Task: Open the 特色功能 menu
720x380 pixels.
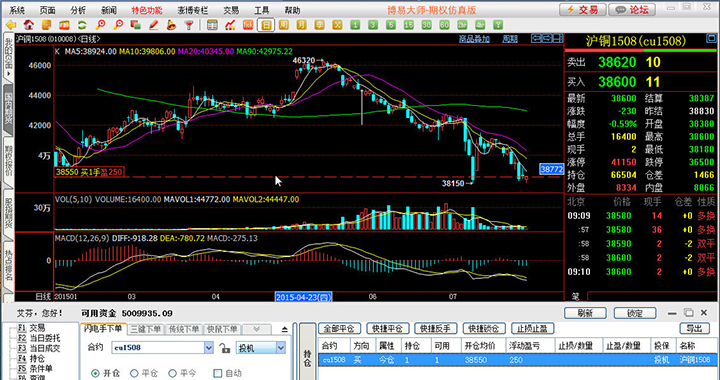Action: click(x=147, y=10)
